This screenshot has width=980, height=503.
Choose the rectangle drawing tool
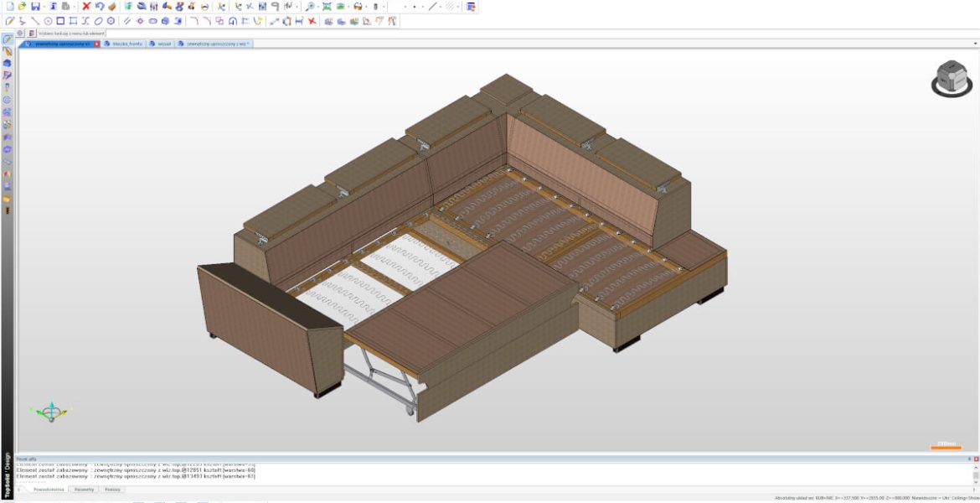pyautogui.click(x=60, y=21)
